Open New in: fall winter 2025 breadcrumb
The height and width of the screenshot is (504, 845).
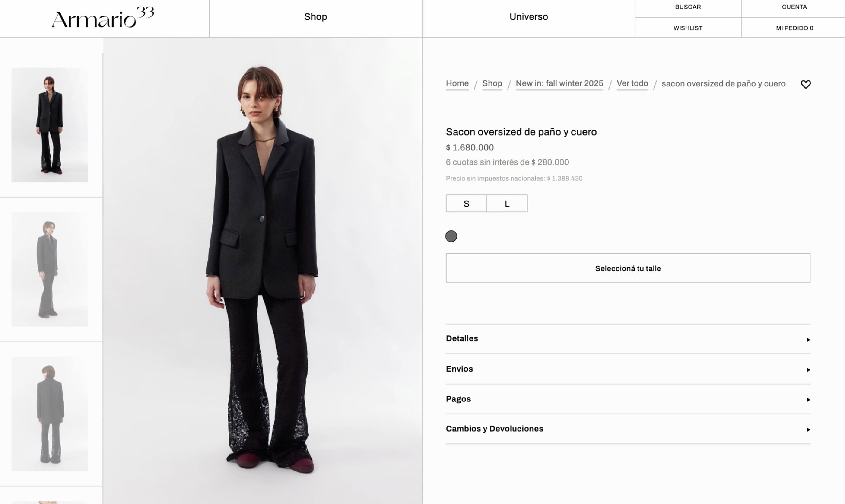click(559, 84)
